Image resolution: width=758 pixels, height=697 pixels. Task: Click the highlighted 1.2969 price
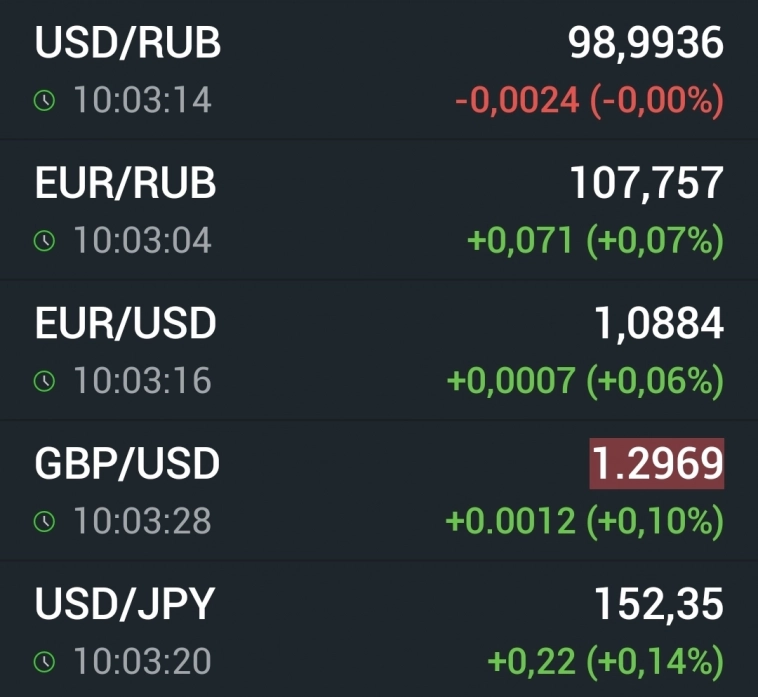(655, 464)
